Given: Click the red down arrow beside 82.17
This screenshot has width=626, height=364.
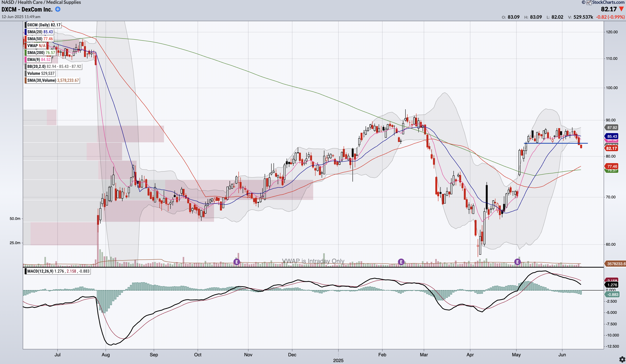Looking at the screenshot, I should (622, 9).
